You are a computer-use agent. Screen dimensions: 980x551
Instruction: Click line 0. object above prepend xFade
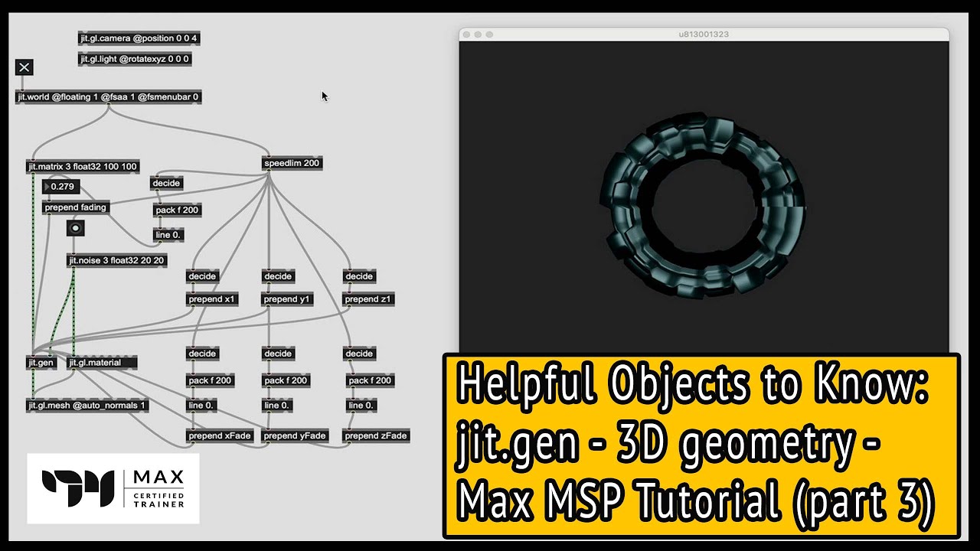[x=201, y=405]
